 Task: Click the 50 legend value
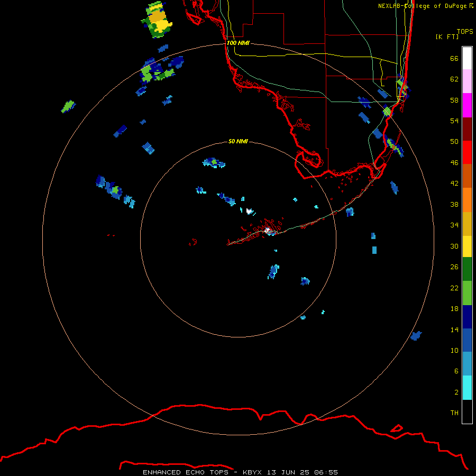coord(454,142)
